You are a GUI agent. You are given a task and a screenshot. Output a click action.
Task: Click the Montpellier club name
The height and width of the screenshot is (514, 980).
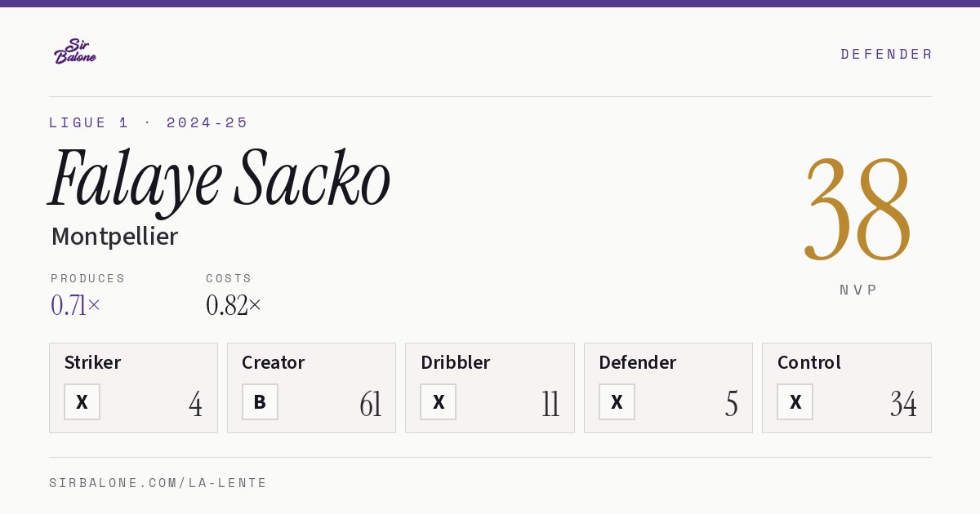[114, 237]
